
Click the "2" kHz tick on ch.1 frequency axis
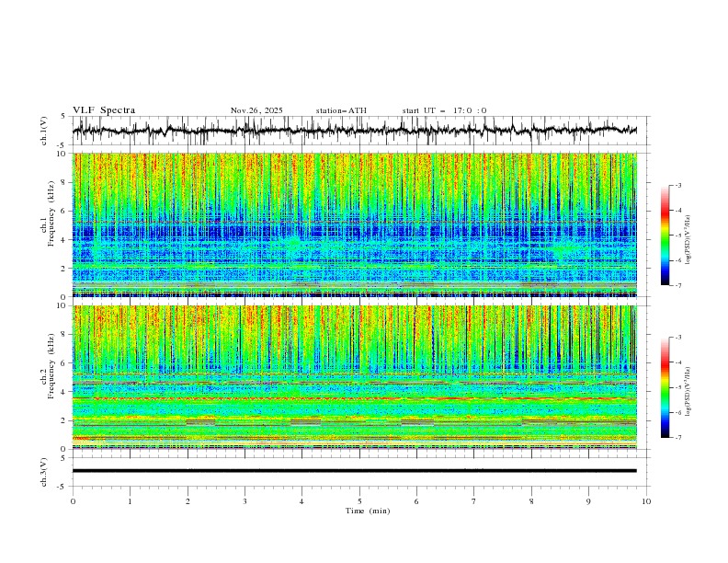(x=63, y=268)
